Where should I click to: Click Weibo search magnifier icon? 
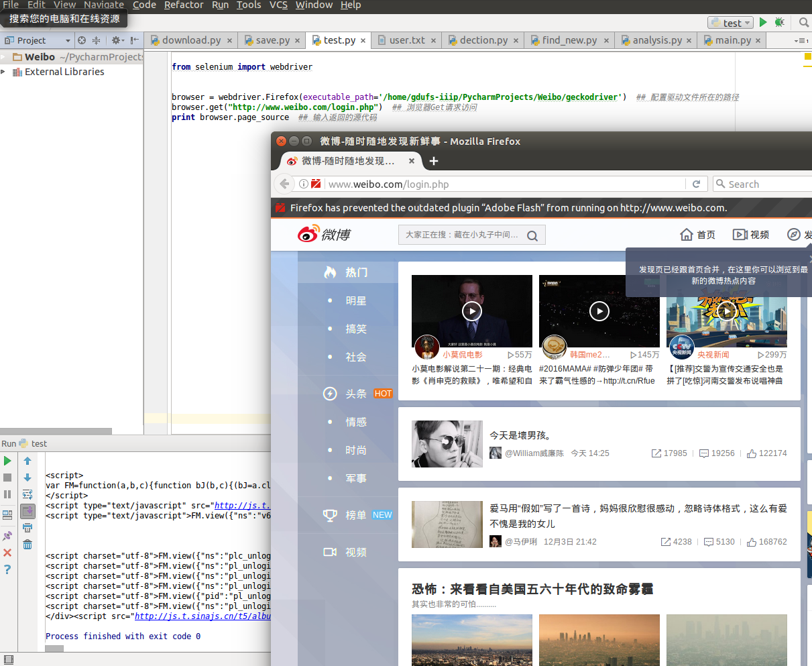click(532, 235)
